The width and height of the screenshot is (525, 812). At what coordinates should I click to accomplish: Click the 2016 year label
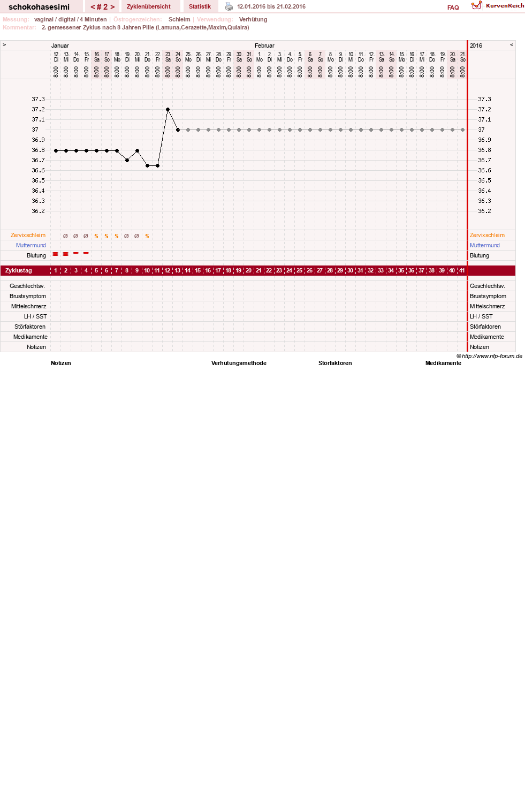point(476,45)
